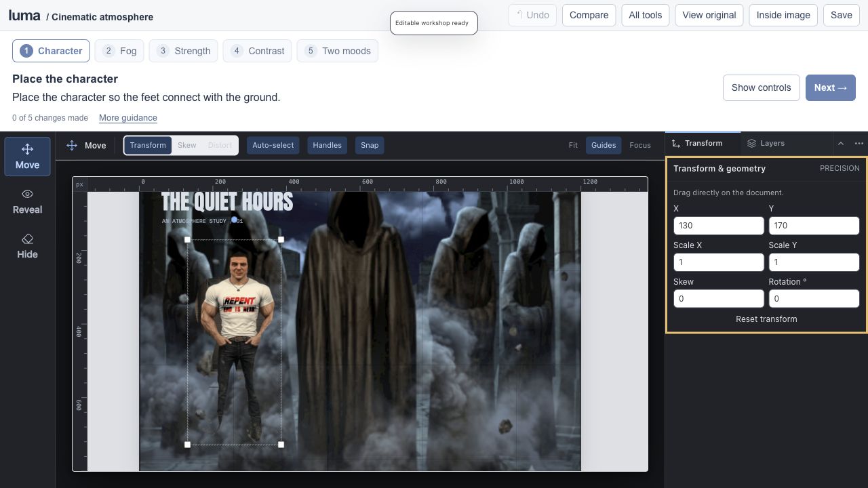Toggle Auto-select option
The image size is (868, 488).
[x=273, y=145]
